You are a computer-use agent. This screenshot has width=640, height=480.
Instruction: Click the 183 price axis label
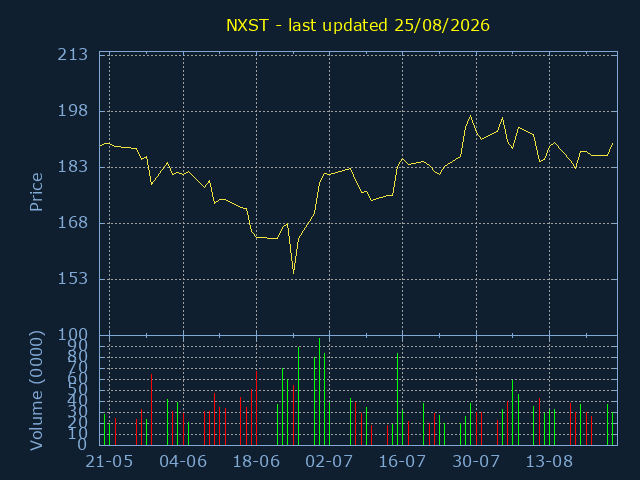[x=73, y=167]
